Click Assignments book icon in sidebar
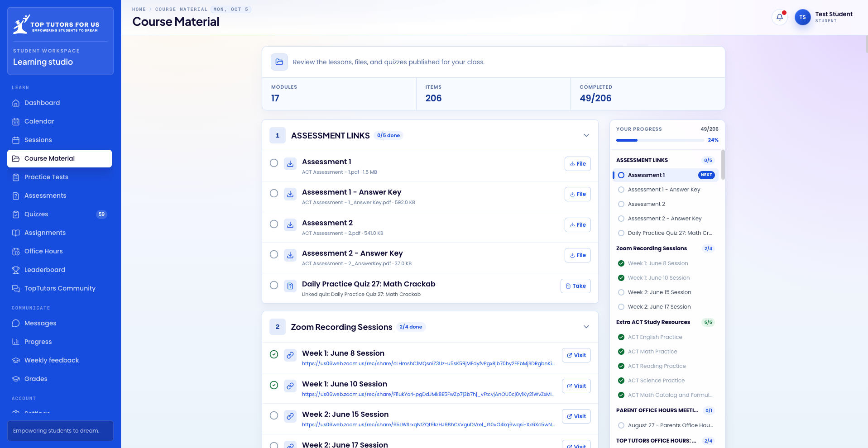The height and width of the screenshot is (448, 868). coord(16,233)
